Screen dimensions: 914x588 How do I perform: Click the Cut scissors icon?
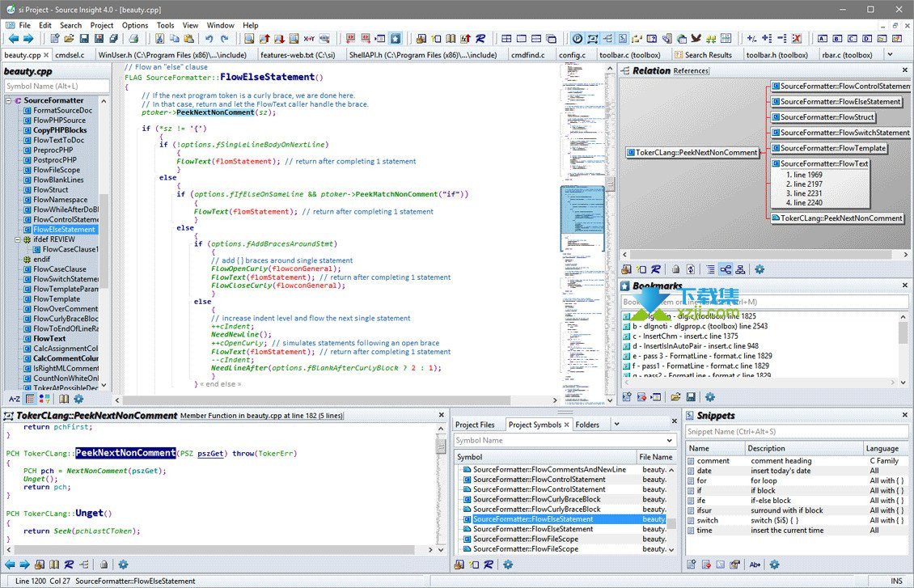coord(159,39)
